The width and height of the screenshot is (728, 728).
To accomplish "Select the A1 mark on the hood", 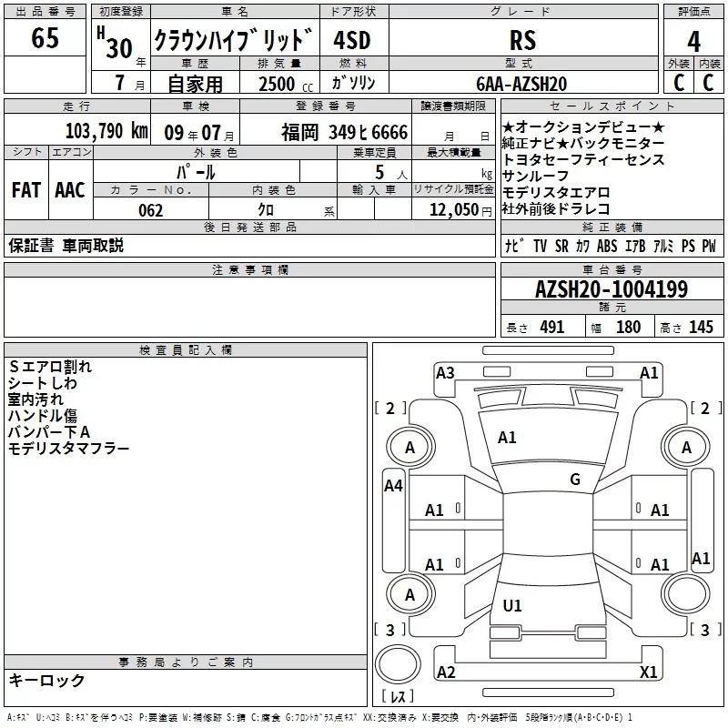I will point(507,438).
